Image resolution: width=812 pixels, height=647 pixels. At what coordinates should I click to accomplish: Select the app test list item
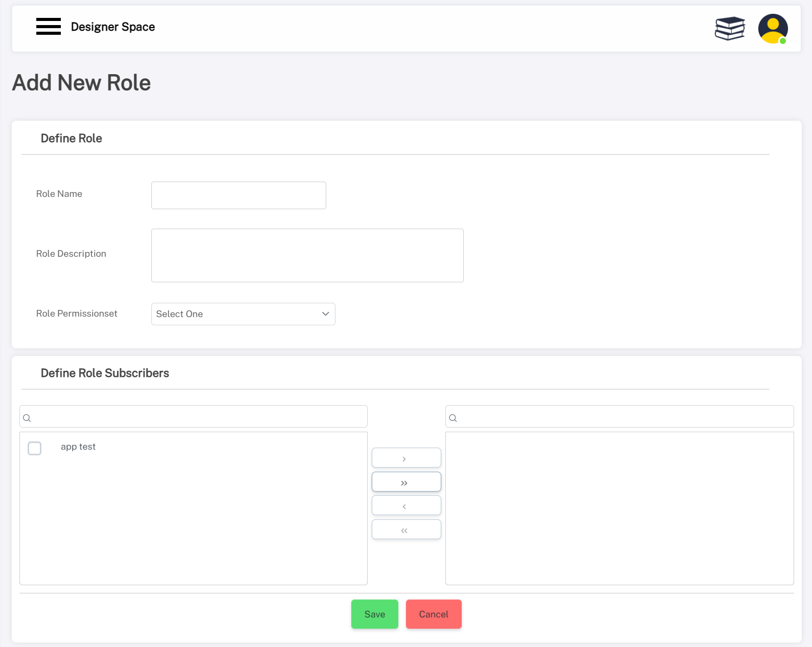[78, 447]
